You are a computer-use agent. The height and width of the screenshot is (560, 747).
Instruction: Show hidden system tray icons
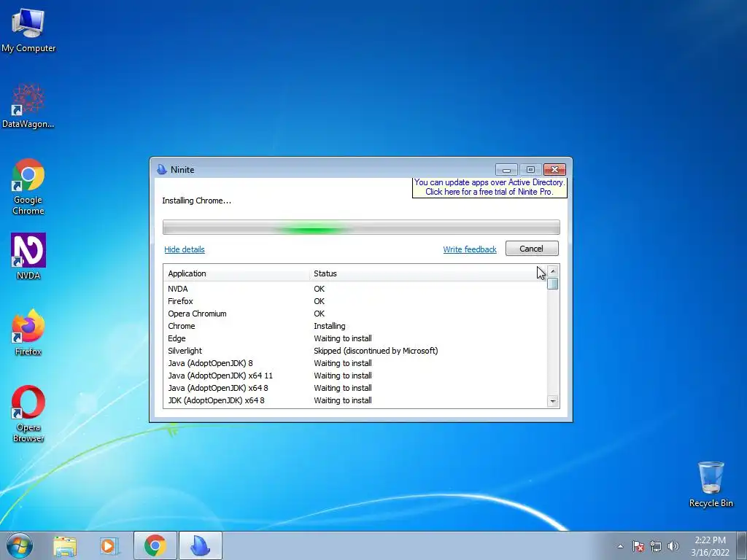620,546
